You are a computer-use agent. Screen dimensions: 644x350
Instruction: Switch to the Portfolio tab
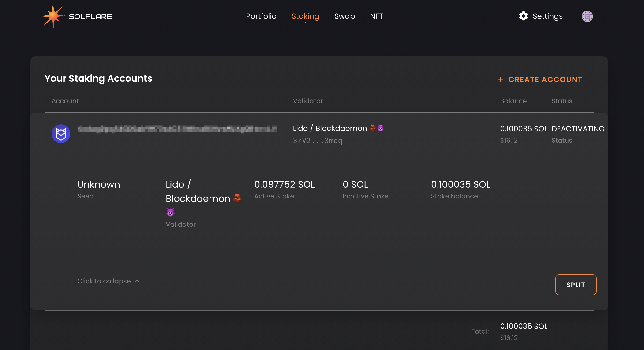pos(261,16)
